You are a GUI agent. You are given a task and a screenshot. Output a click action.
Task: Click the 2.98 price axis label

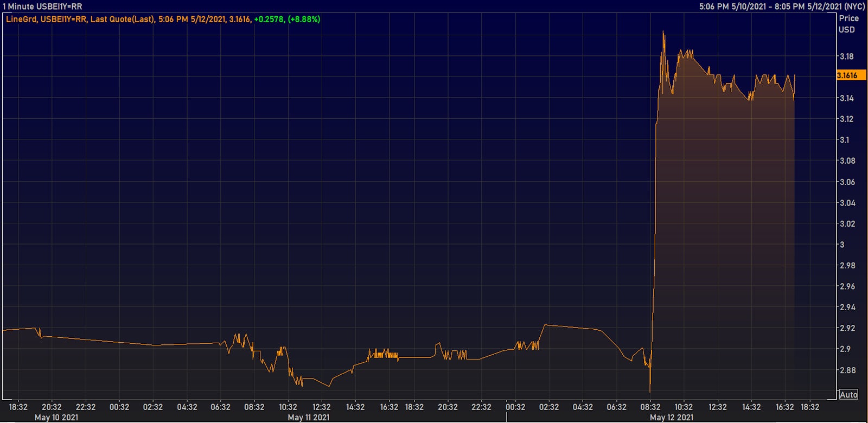click(847, 265)
